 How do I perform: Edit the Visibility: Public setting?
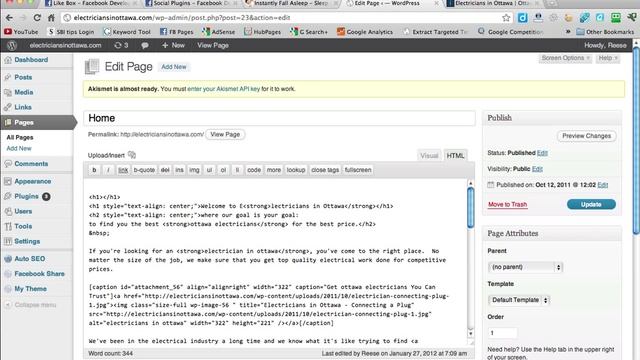[x=537, y=169]
